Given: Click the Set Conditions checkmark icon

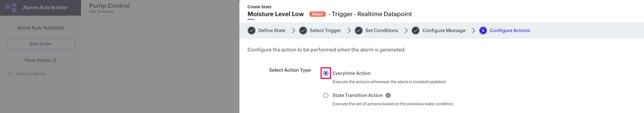Looking at the screenshot, I should click(358, 30).
